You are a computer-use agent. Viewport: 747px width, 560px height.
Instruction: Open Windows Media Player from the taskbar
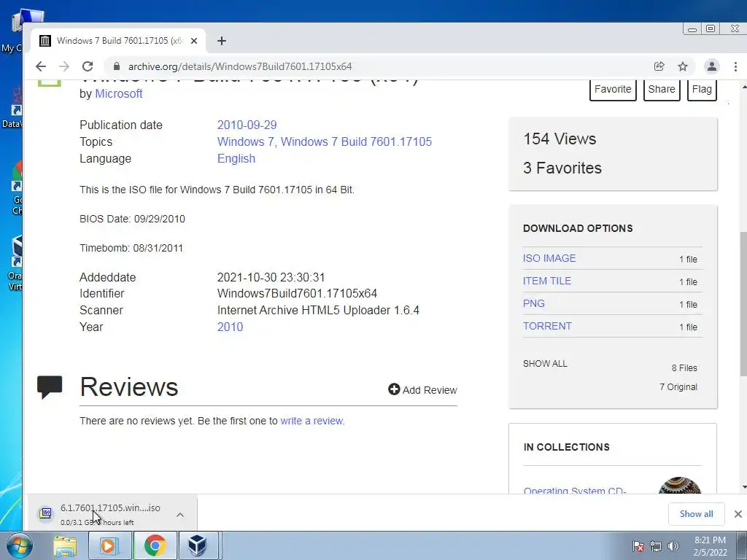coord(109,545)
